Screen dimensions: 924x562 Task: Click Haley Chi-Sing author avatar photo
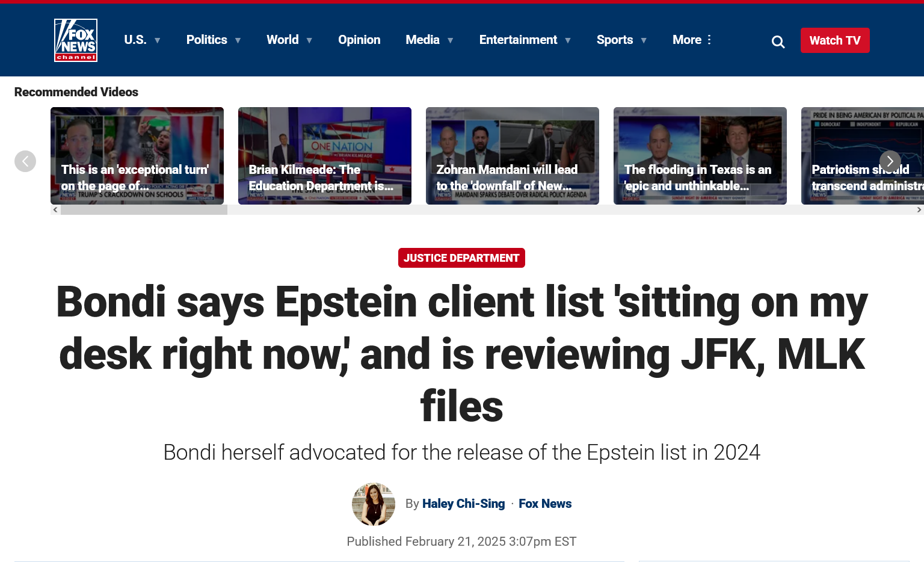[x=374, y=504]
